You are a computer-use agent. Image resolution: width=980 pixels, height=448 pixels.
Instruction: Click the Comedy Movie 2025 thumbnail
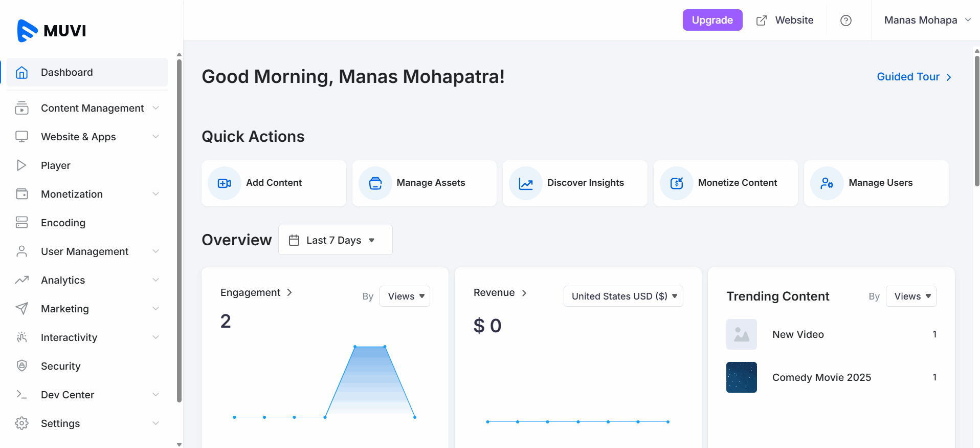[x=741, y=377]
